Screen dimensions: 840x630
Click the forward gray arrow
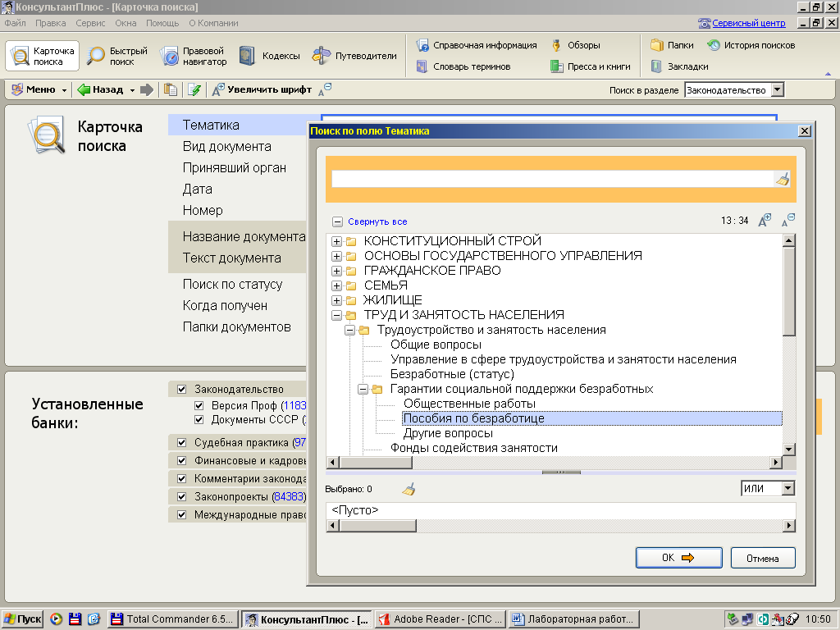pos(147,89)
